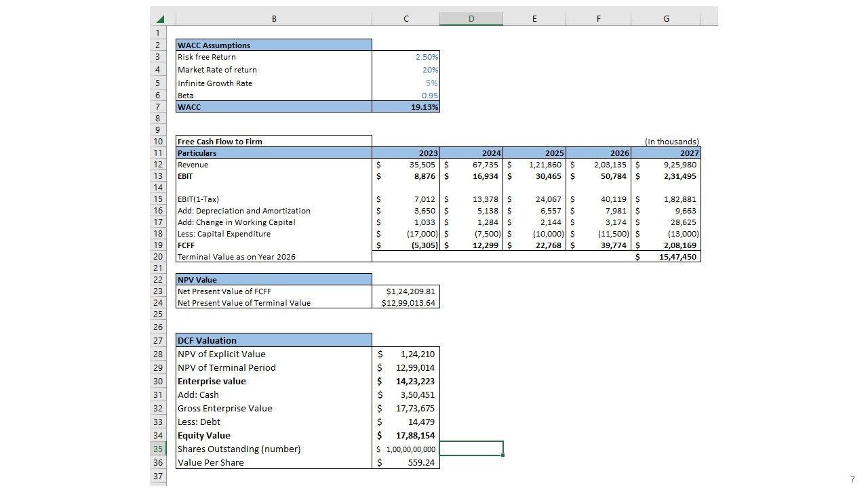Select row 7 header
868x488 pixels.
(x=158, y=107)
